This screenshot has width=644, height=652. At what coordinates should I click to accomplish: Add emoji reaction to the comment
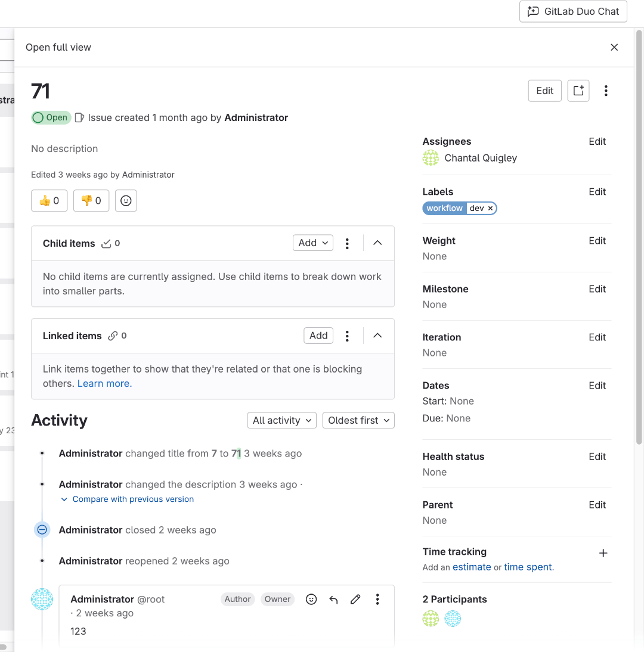pyautogui.click(x=311, y=600)
